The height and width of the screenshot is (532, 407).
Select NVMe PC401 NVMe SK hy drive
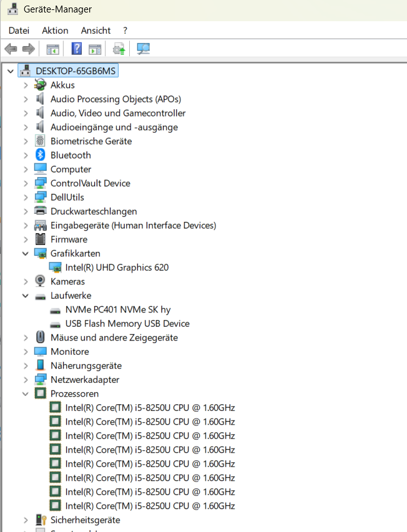click(118, 309)
